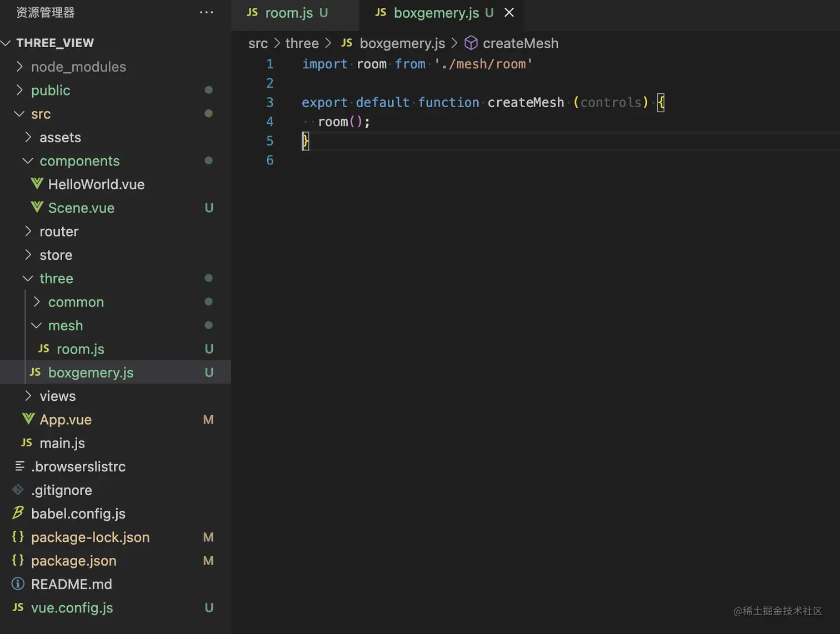The image size is (840, 634).
Task: Open the explorer more actions ellipsis menu
Action: tap(206, 12)
